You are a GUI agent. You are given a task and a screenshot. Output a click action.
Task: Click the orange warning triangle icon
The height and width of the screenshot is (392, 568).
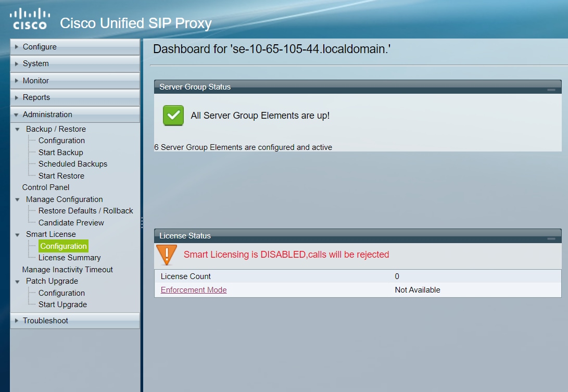pos(167,255)
